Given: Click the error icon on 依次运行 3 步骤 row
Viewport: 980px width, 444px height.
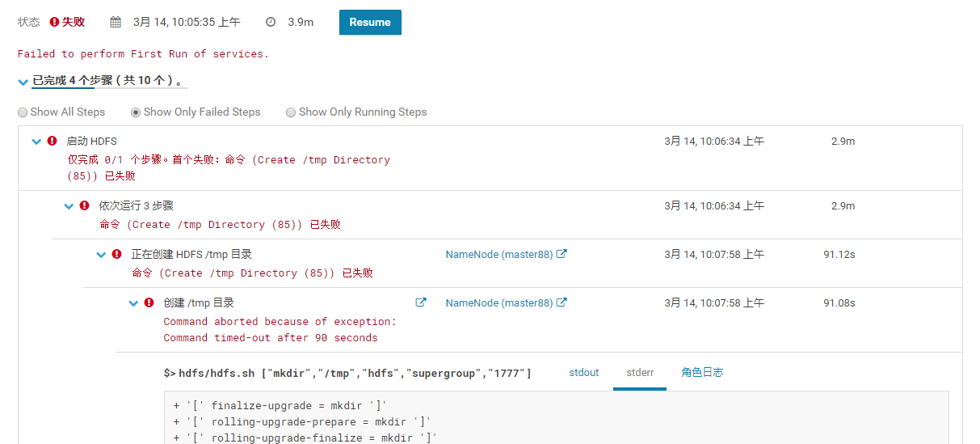Looking at the screenshot, I should 85,205.
